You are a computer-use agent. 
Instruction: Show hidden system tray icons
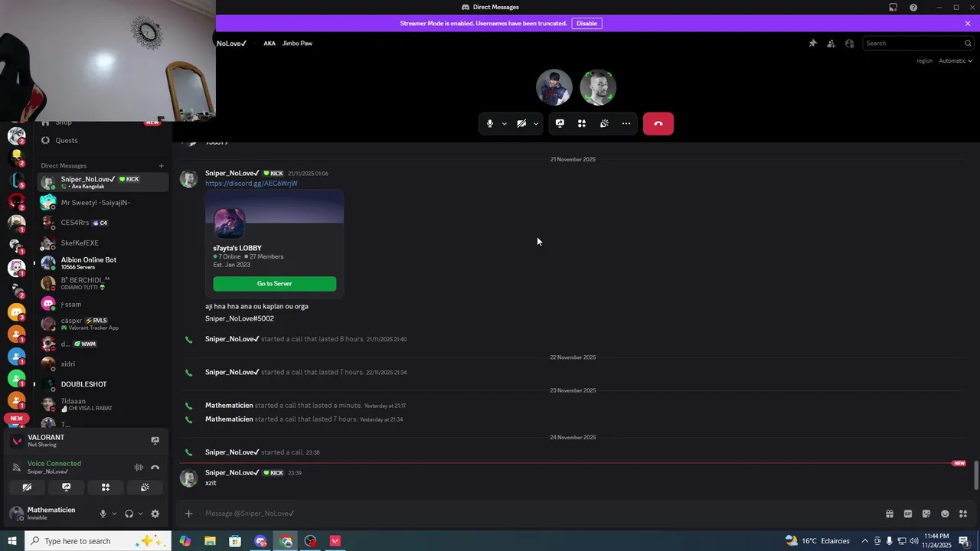865,541
